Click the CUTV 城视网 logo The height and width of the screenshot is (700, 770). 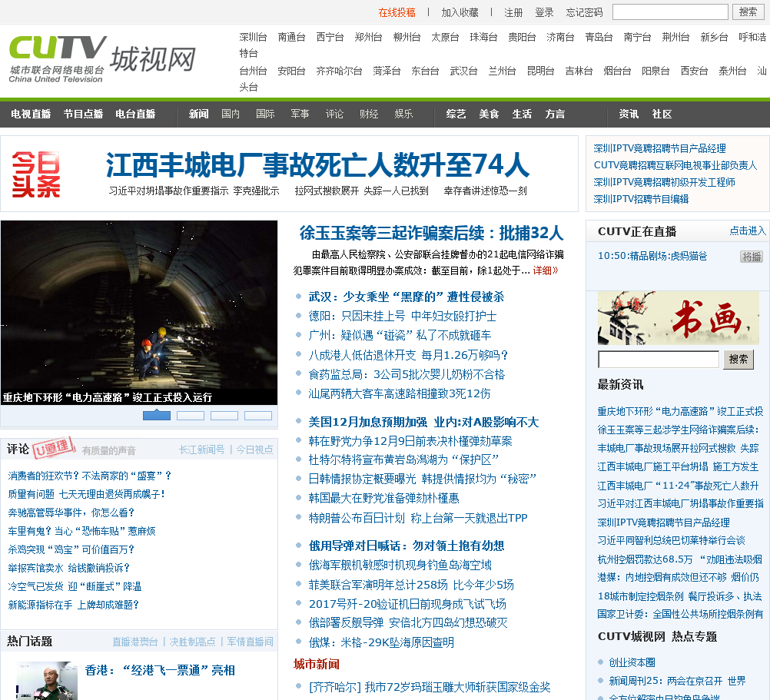[x=102, y=59]
